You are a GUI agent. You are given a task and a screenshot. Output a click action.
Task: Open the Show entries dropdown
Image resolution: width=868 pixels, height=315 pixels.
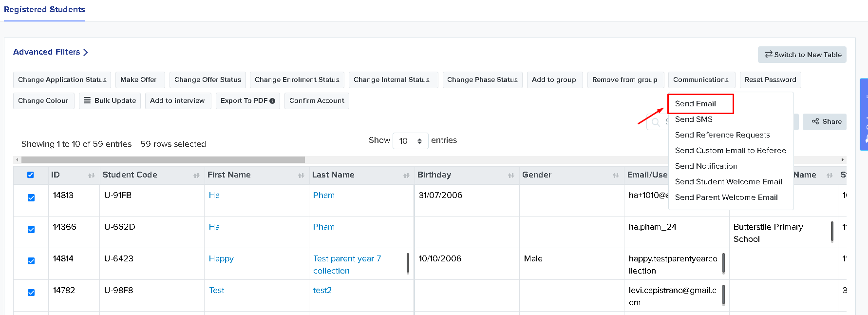pyautogui.click(x=410, y=141)
